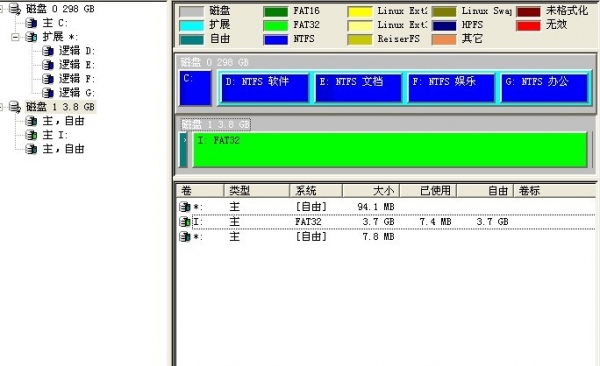Click the 未格式化 dark red legend swatch

click(x=528, y=11)
